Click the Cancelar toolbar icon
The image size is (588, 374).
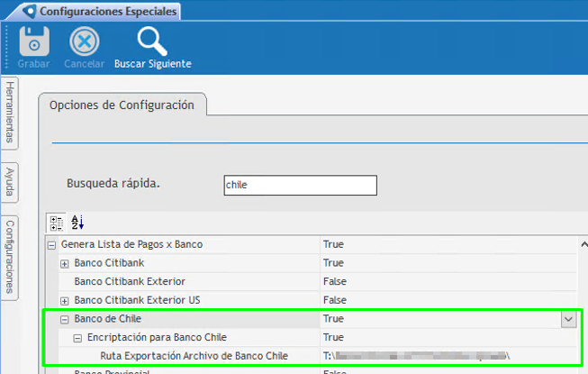point(84,41)
